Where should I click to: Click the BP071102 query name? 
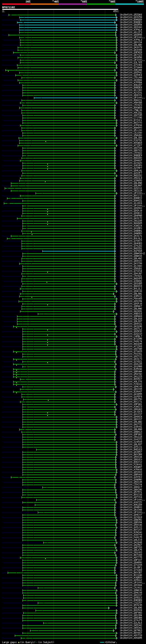coord(8,7)
